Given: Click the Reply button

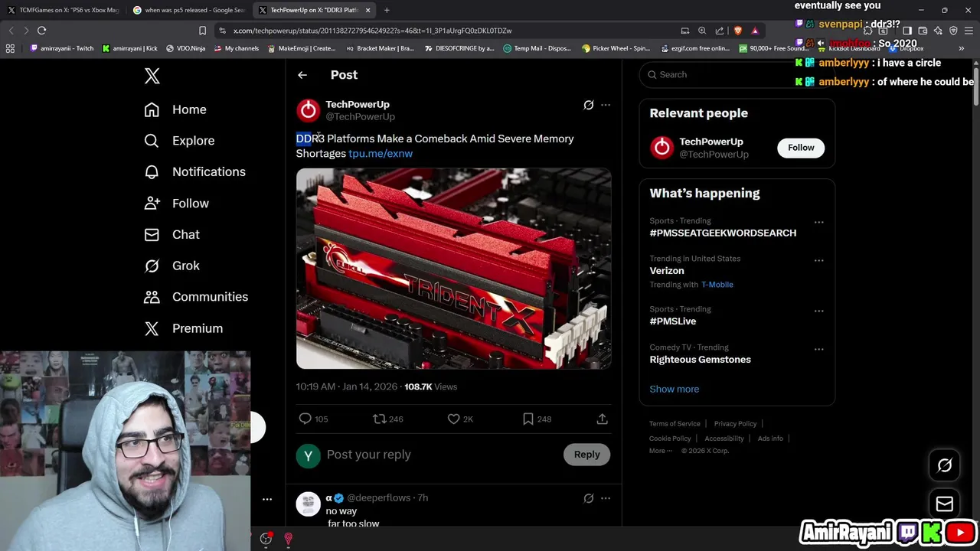Looking at the screenshot, I should tap(587, 455).
